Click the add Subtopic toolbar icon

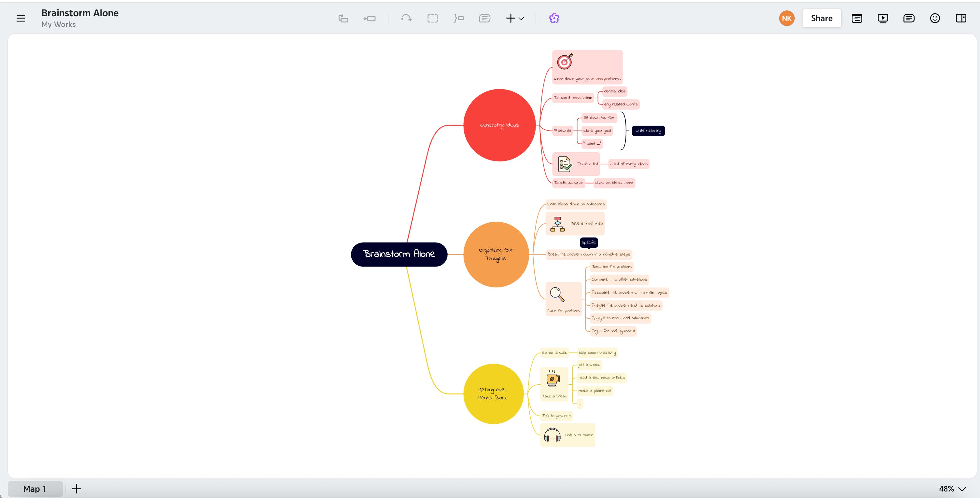point(370,18)
